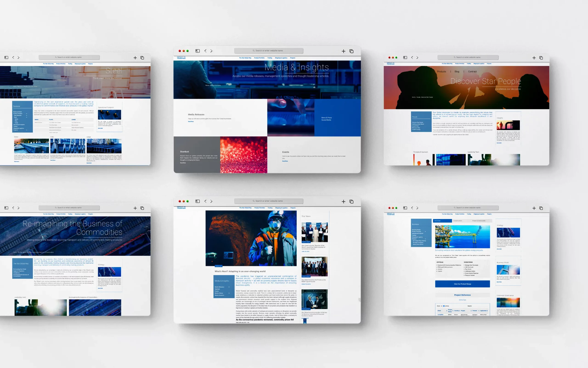Screen dimensions: 588x368
Task: Select Oil & Gas tab in projects window
Action: (x=442, y=221)
